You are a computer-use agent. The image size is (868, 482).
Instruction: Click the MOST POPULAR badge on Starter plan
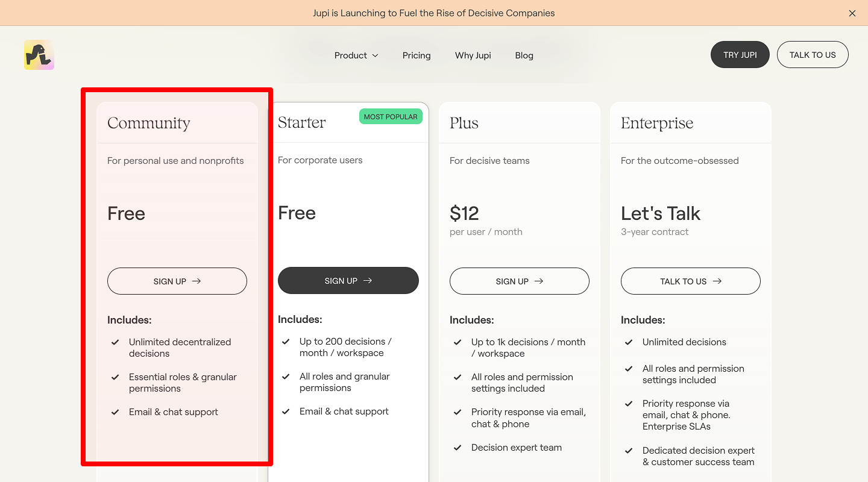coord(391,116)
